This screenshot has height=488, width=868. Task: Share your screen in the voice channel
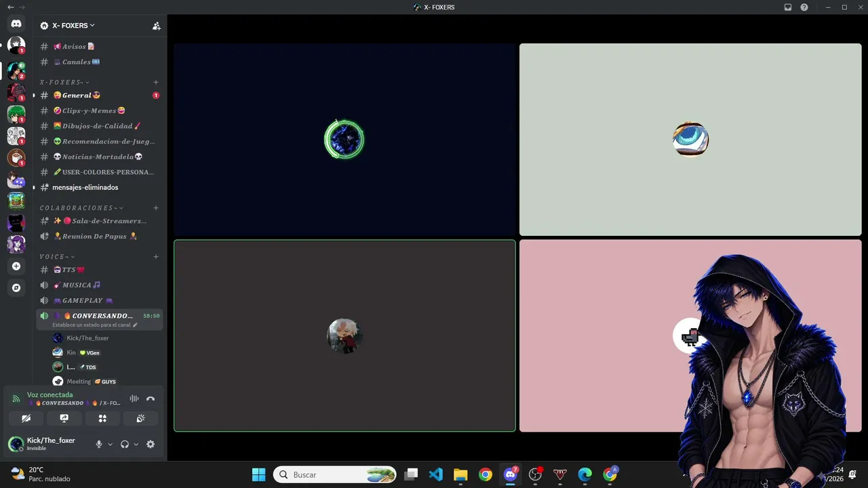click(x=64, y=418)
